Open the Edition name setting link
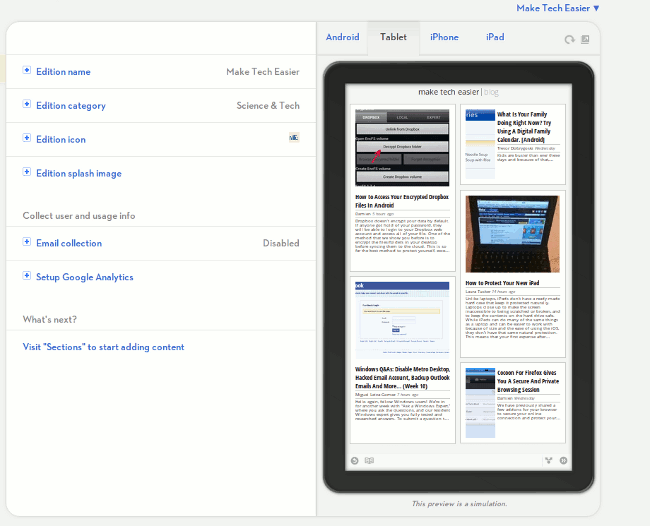This screenshot has width=650, height=526. tap(63, 72)
